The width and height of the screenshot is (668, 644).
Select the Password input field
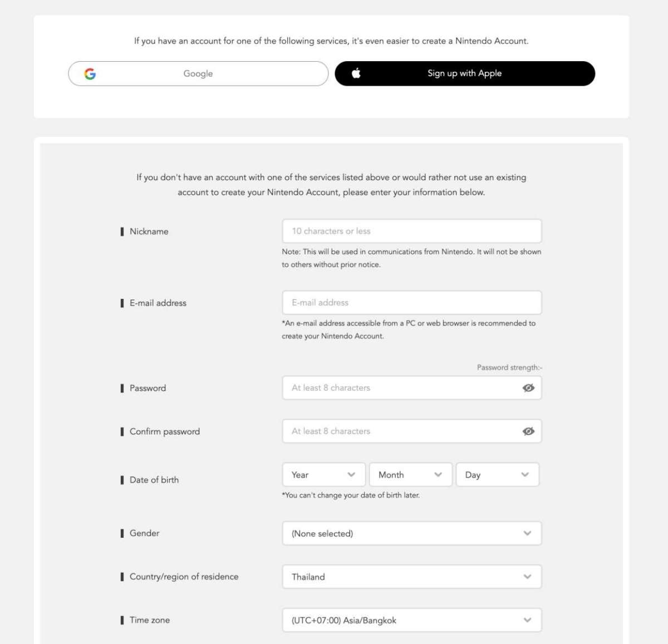click(x=401, y=388)
